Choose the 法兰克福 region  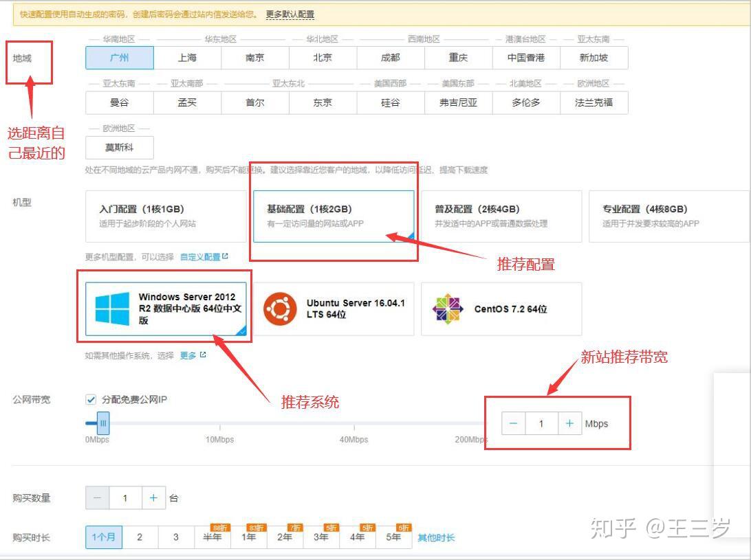pos(594,102)
